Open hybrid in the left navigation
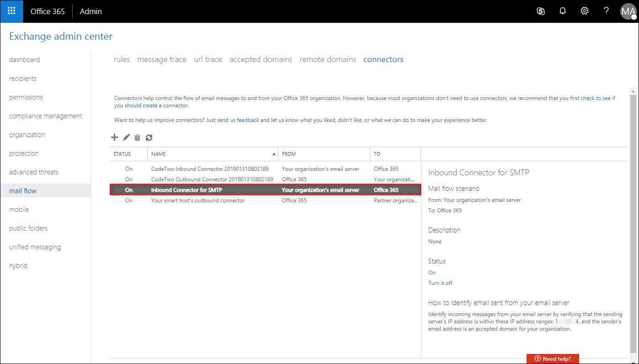The image size is (639, 364). [18, 266]
